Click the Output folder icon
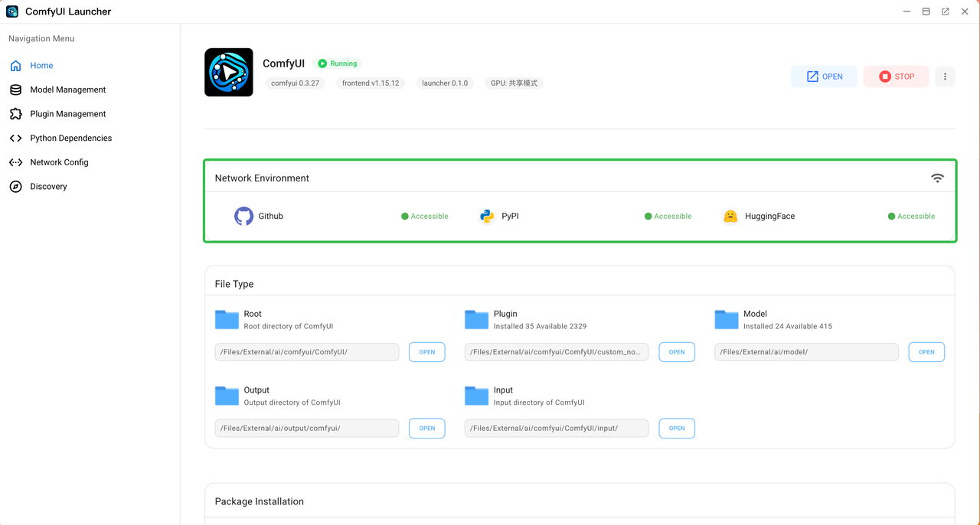This screenshot has height=525, width=980. 227,396
